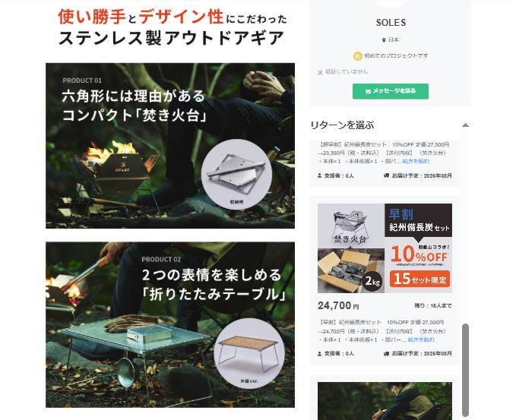Image resolution: width=516 pixels, height=420 pixels.
Task: Click the first-project badge icon
Action: 357,56
